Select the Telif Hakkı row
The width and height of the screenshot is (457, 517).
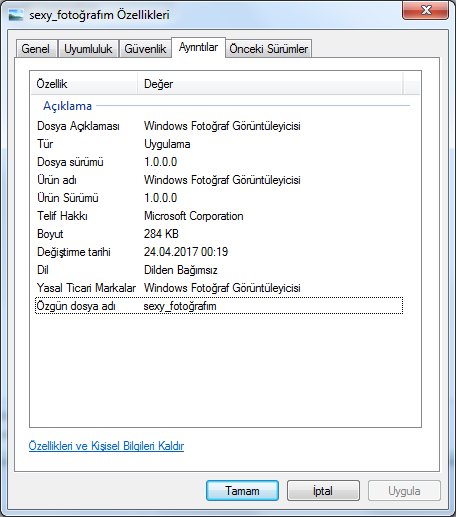(219, 216)
